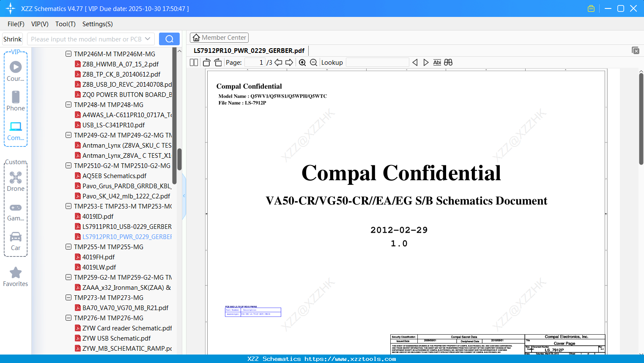This screenshot has width=644, height=363.
Task: Open the model number dropdown arrow
Action: pyautogui.click(x=148, y=39)
